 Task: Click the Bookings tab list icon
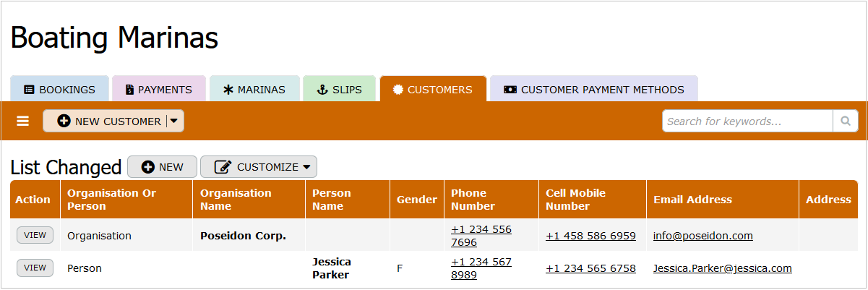point(29,90)
